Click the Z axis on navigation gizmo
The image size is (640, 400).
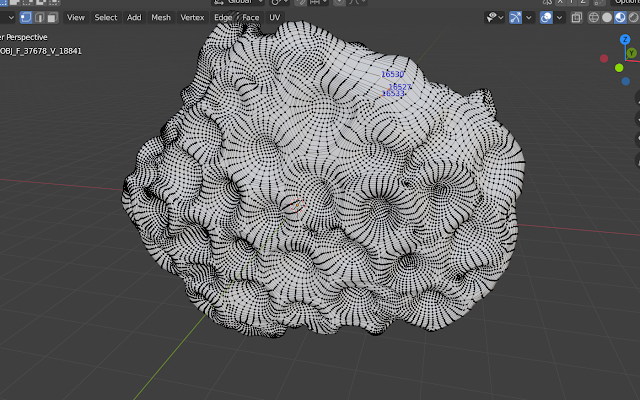coord(625,40)
